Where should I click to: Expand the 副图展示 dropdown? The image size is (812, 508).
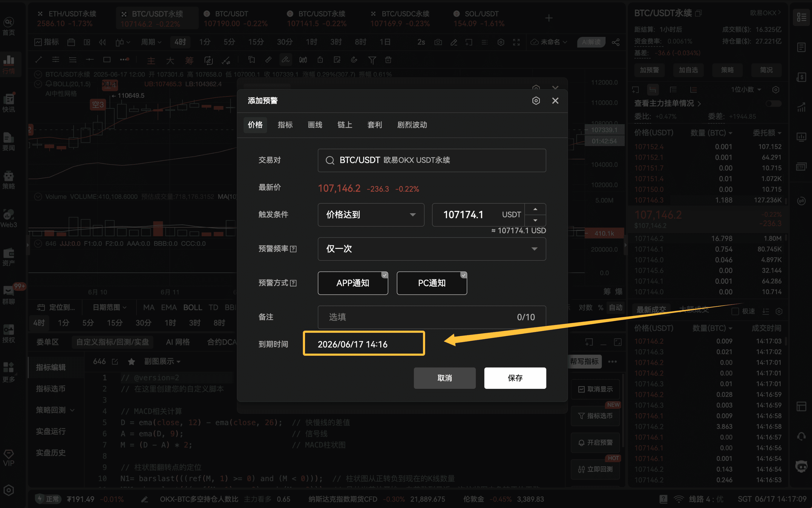coord(162,361)
